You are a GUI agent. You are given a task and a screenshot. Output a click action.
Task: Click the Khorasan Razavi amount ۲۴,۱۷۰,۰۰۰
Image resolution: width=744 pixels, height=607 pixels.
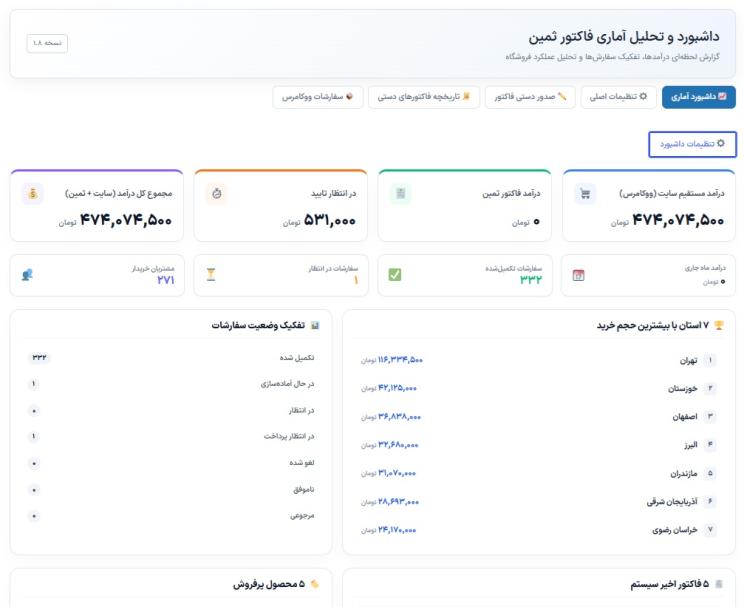397,530
